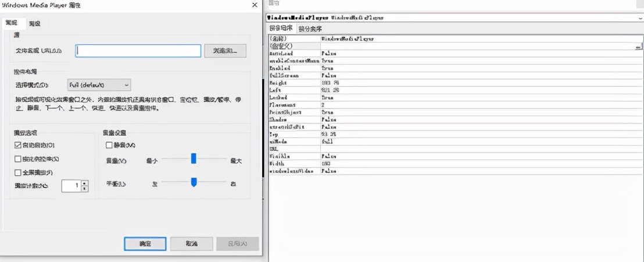Click the value cell of the uiMode property
This screenshot has width=644, height=262.
tap(481, 141)
